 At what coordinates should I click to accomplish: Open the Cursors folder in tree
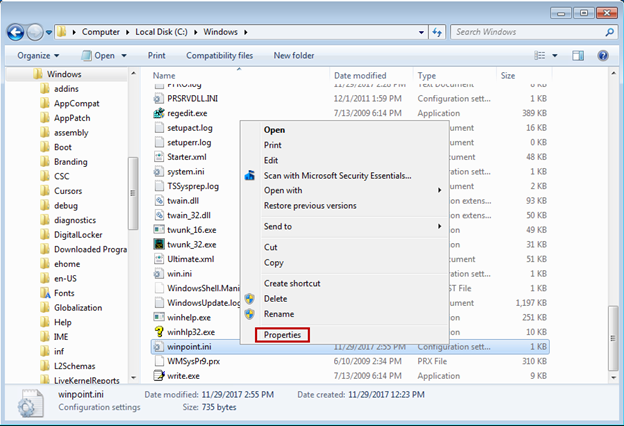click(x=68, y=191)
